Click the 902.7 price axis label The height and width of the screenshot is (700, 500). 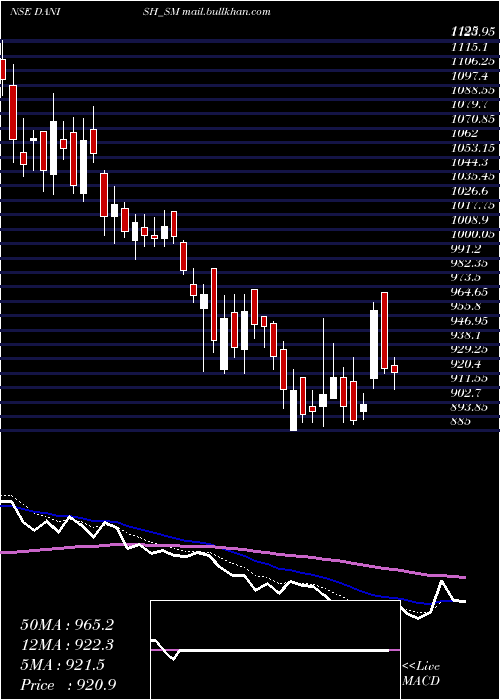pyautogui.click(x=465, y=393)
